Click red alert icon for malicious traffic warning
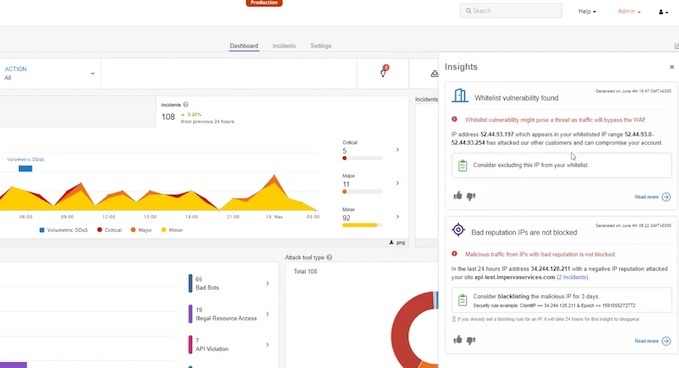The image size is (679, 368). click(454, 254)
